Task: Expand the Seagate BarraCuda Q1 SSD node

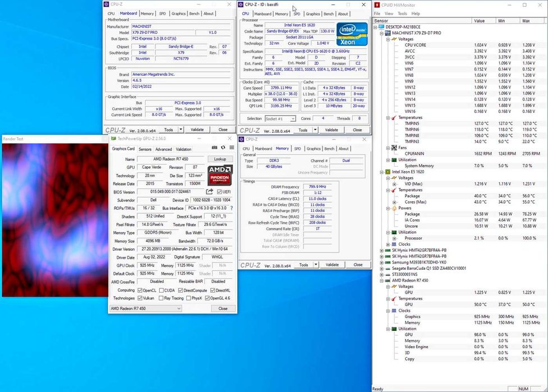Action: point(381,268)
